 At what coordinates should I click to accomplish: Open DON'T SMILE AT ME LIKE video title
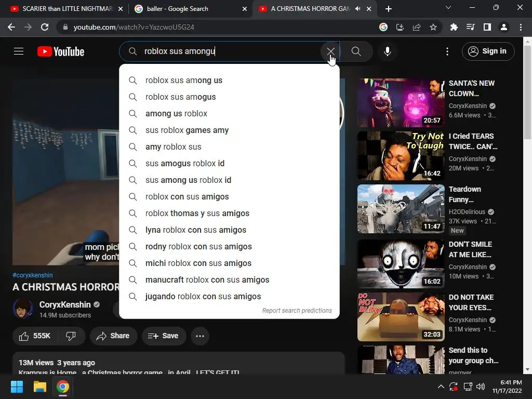coord(470,249)
